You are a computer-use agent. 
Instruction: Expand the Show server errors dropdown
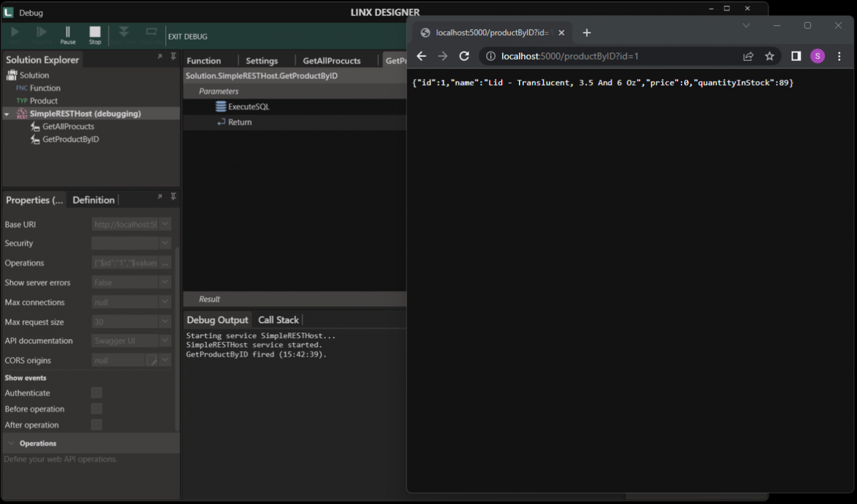(x=165, y=282)
